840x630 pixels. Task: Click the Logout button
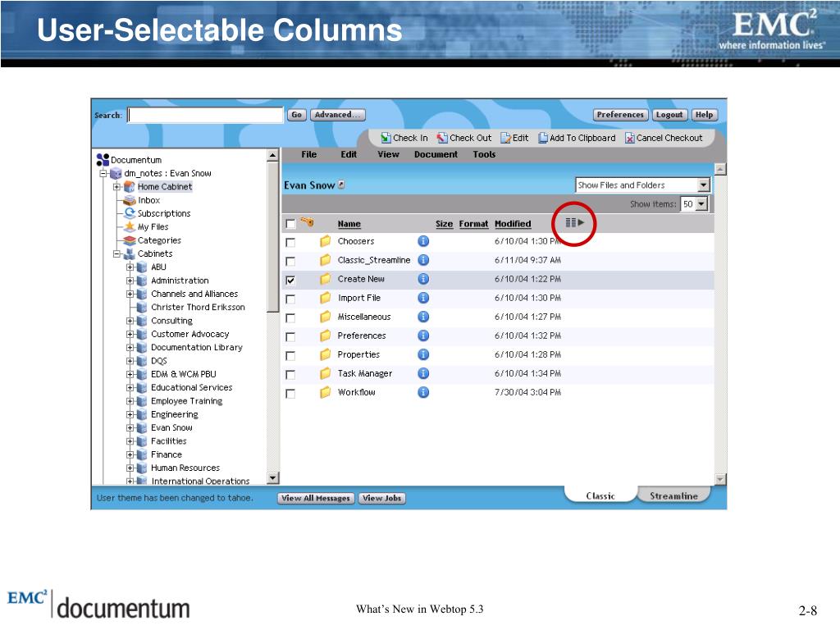tap(669, 115)
